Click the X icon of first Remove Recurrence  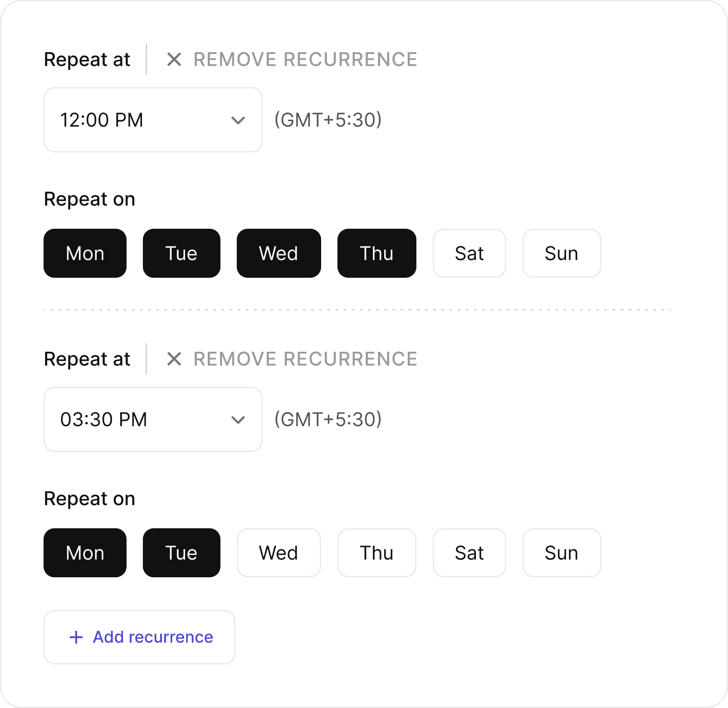tap(174, 59)
